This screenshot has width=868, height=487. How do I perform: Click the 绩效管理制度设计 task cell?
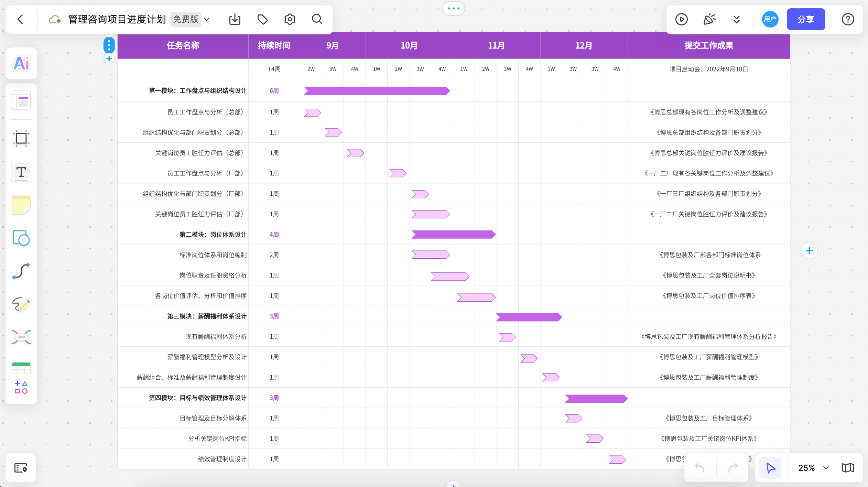(x=183, y=459)
